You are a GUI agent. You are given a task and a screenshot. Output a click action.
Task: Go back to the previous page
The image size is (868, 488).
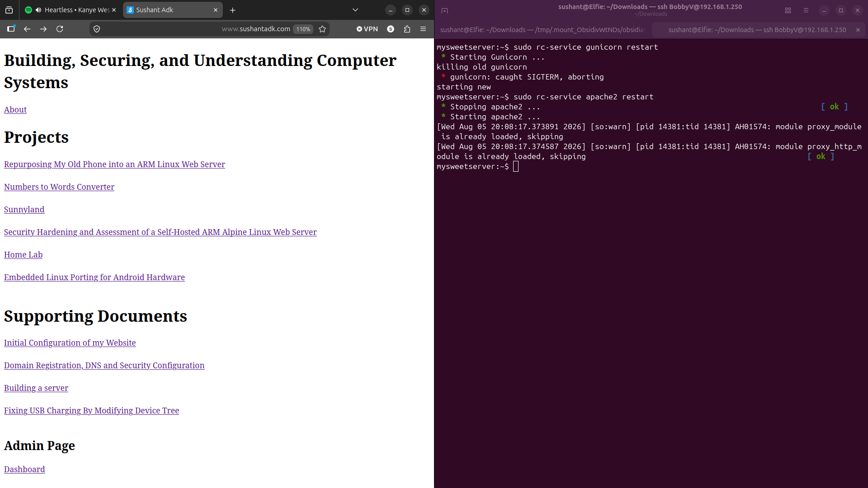pyautogui.click(x=27, y=29)
